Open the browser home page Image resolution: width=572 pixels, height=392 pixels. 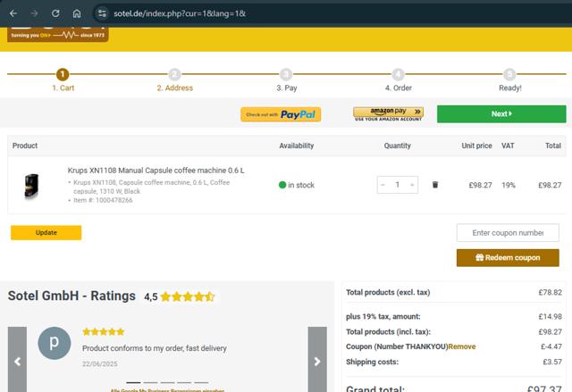coord(77,13)
